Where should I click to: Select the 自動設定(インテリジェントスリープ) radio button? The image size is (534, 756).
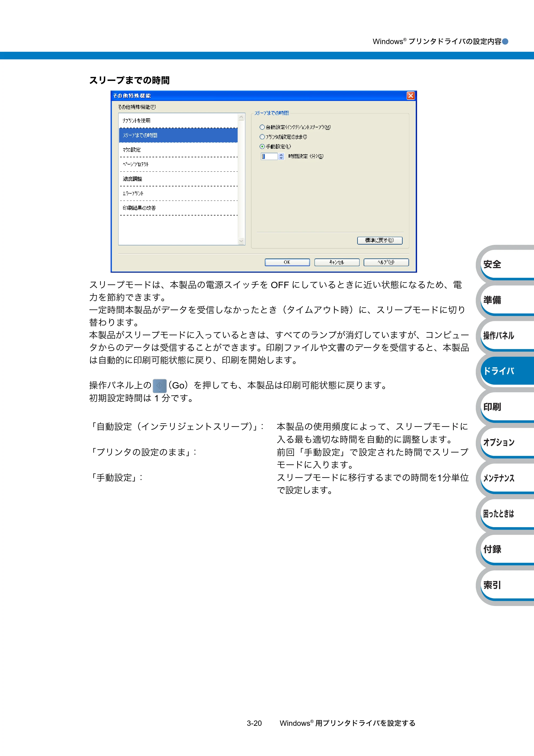[262, 127]
